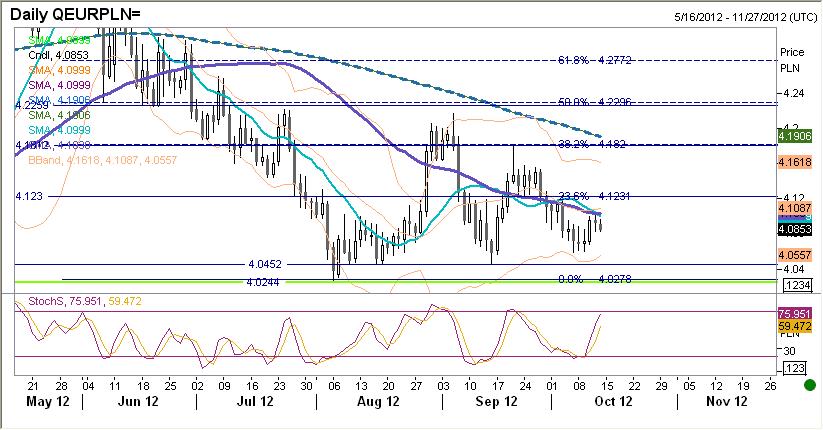Click the orange 'SMA, 4.0999' legend entry
The width and height of the screenshot is (823, 430).
(x=59, y=70)
